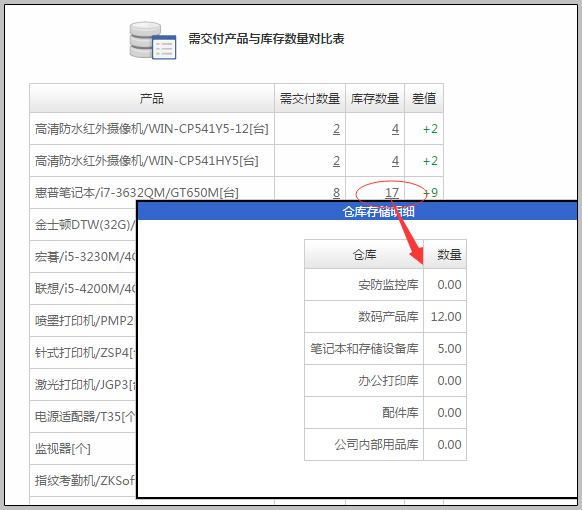The image size is (582, 510).
Task: Click the 12.00 quantity cell
Action: tap(445, 317)
